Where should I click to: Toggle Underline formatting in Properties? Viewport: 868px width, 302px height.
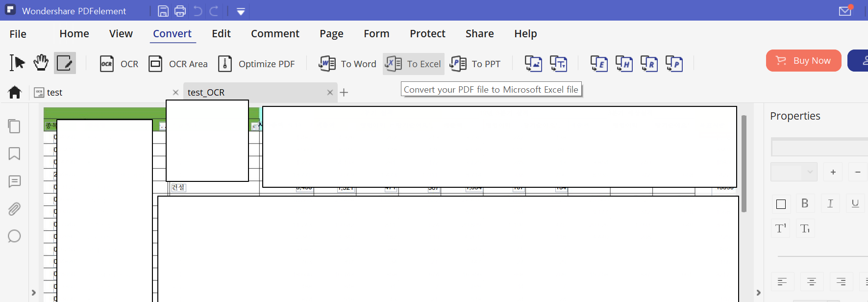coord(855,203)
